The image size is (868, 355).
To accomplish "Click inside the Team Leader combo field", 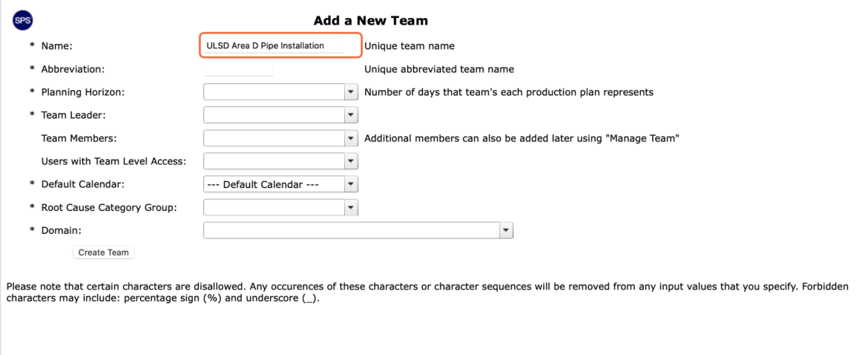I will pyautogui.click(x=274, y=115).
